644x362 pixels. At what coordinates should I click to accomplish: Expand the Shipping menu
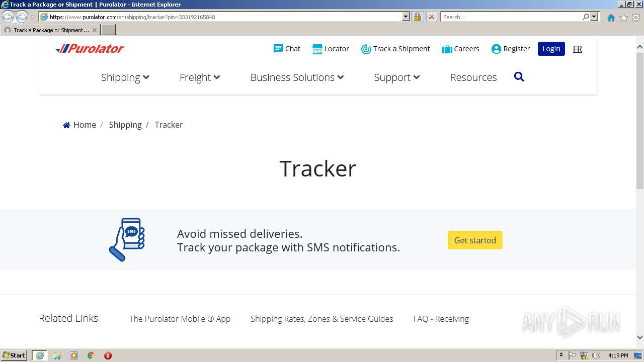125,77
